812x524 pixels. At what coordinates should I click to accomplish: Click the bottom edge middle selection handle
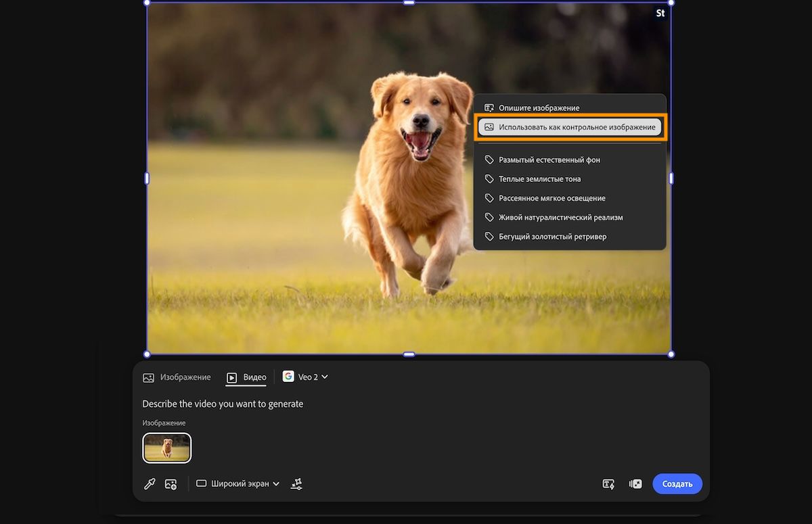409,354
